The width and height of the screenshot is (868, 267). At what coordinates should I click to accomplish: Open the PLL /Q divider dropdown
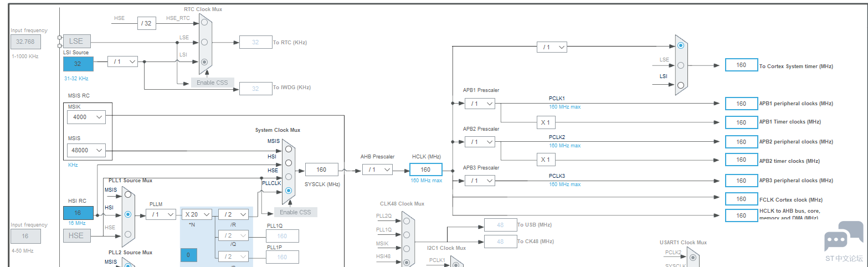pyautogui.click(x=233, y=235)
